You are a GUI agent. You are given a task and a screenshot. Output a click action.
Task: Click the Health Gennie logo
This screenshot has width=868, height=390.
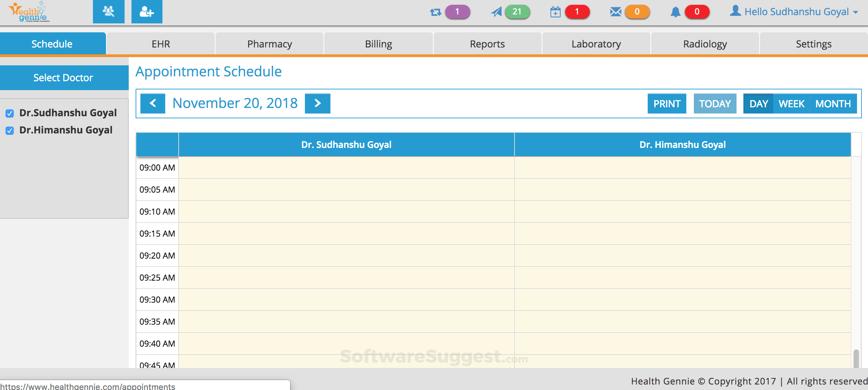tap(30, 12)
